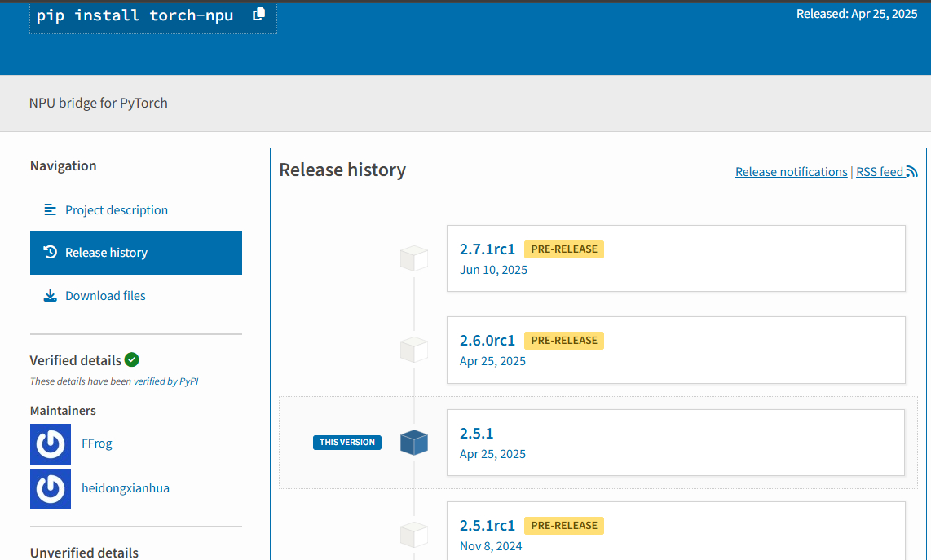Viewport: 931px width, 560px height.
Task: Open the 2.7.1rc1 release card
Action: point(676,258)
